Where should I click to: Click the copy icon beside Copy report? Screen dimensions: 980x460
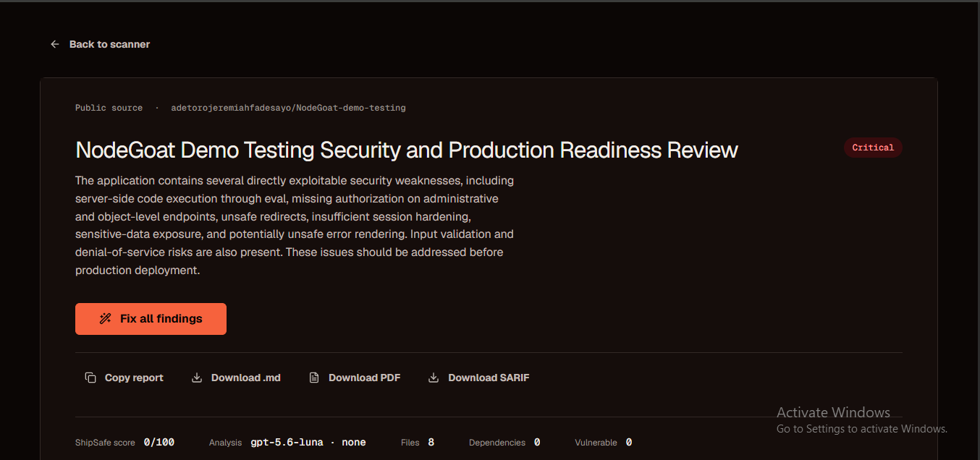pyautogui.click(x=90, y=378)
